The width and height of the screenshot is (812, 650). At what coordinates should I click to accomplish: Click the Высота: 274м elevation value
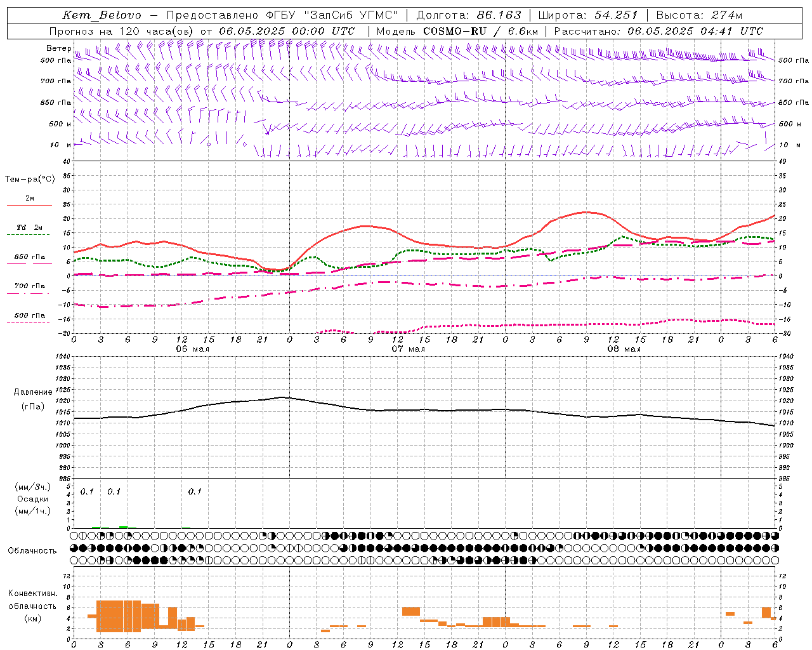coord(699,15)
